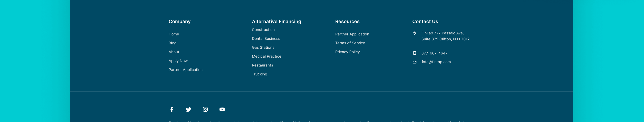Open Dental Business financing link
Viewport: 644px width, 122px height.
point(266,39)
